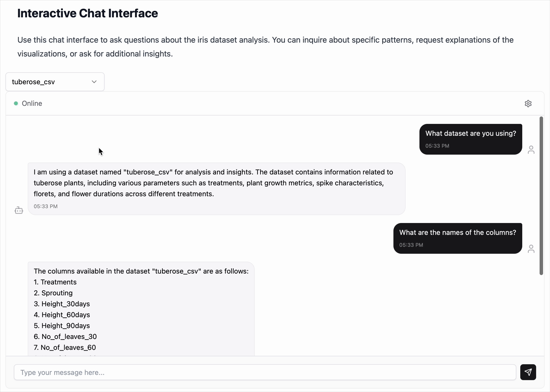Focus the message input field
Viewport: 550px width, 392px height.
click(265, 372)
